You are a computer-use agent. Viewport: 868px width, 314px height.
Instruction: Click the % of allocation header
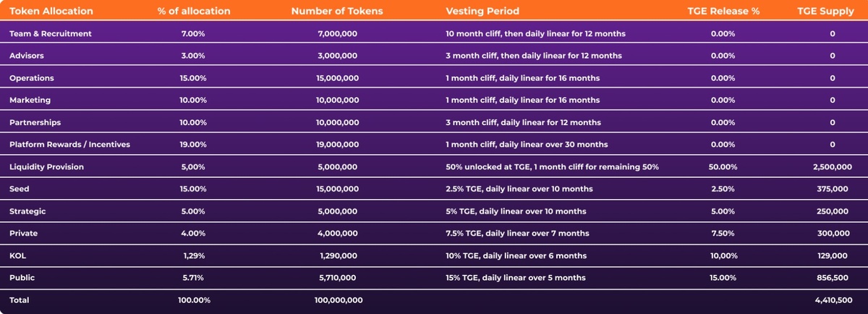[x=194, y=12]
